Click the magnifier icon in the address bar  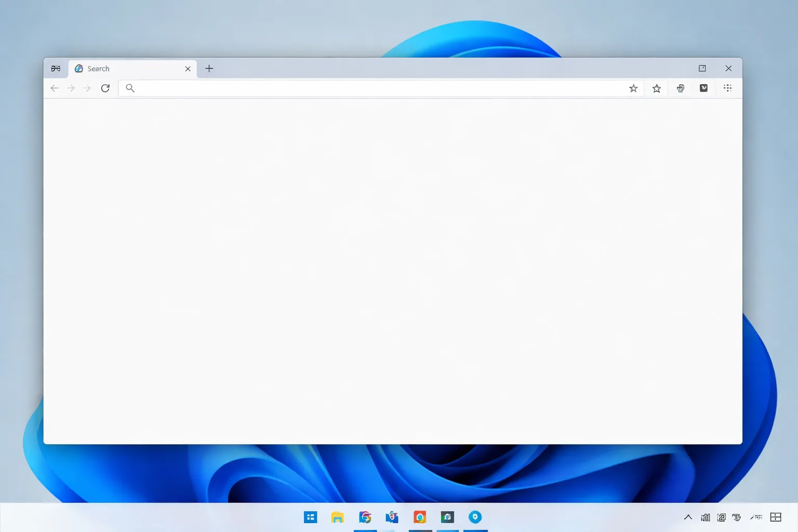tap(130, 88)
